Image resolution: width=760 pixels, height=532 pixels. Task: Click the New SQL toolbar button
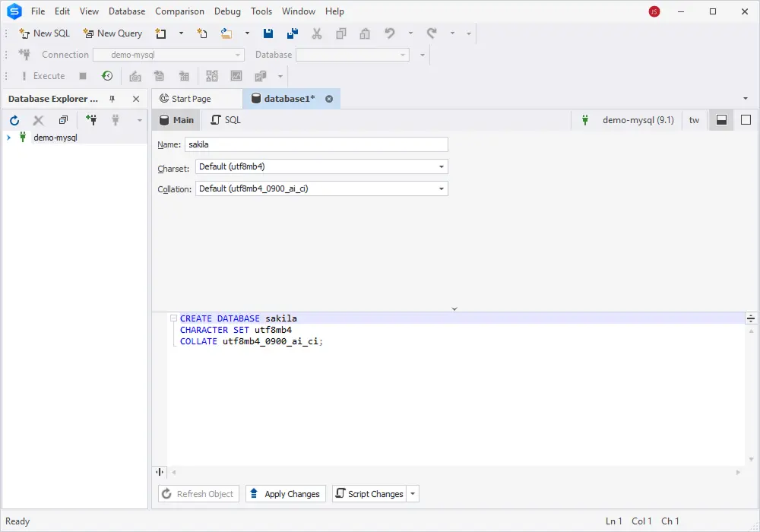45,33
